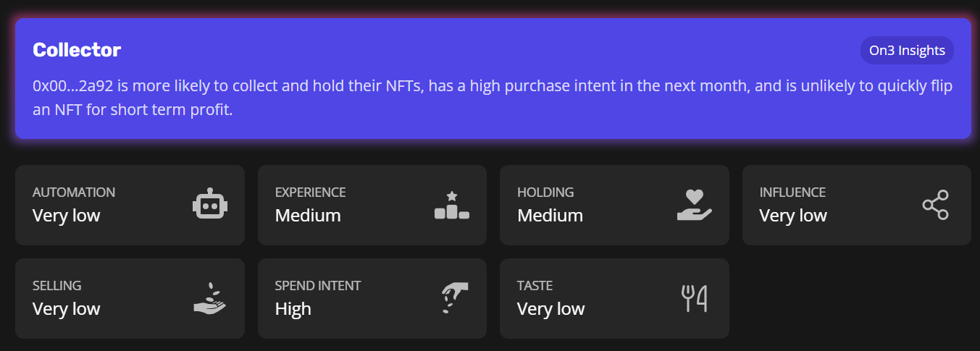Click the purple Collector summary banner

tap(493, 123)
